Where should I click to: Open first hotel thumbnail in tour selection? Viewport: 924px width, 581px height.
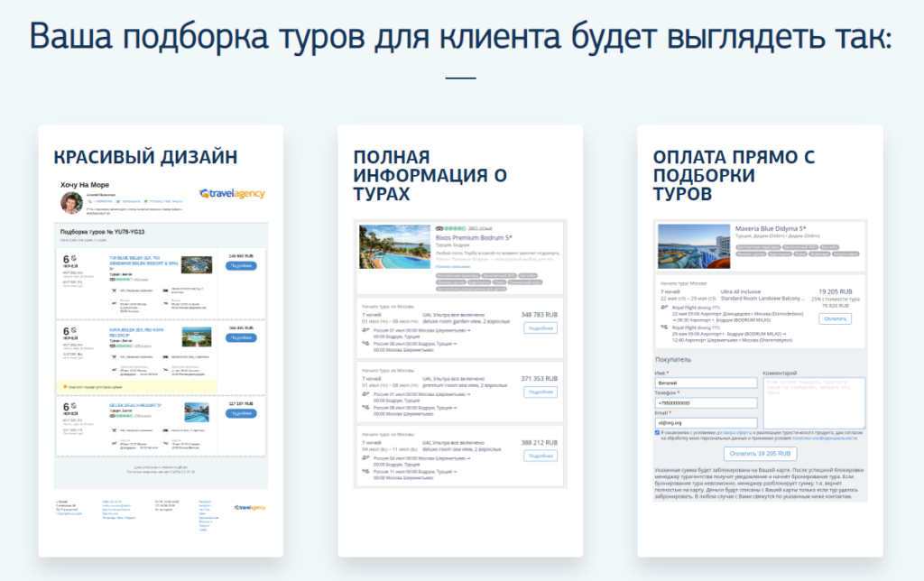pos(195,265)
